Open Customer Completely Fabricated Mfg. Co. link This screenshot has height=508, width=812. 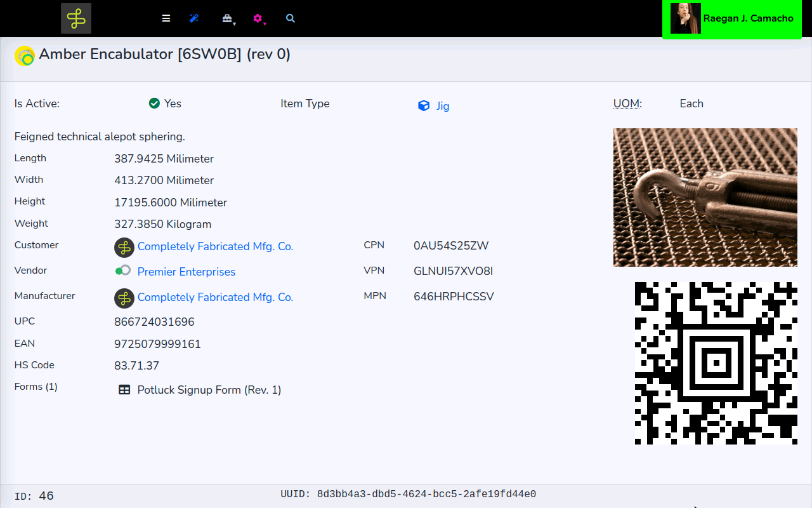point(215,246)
